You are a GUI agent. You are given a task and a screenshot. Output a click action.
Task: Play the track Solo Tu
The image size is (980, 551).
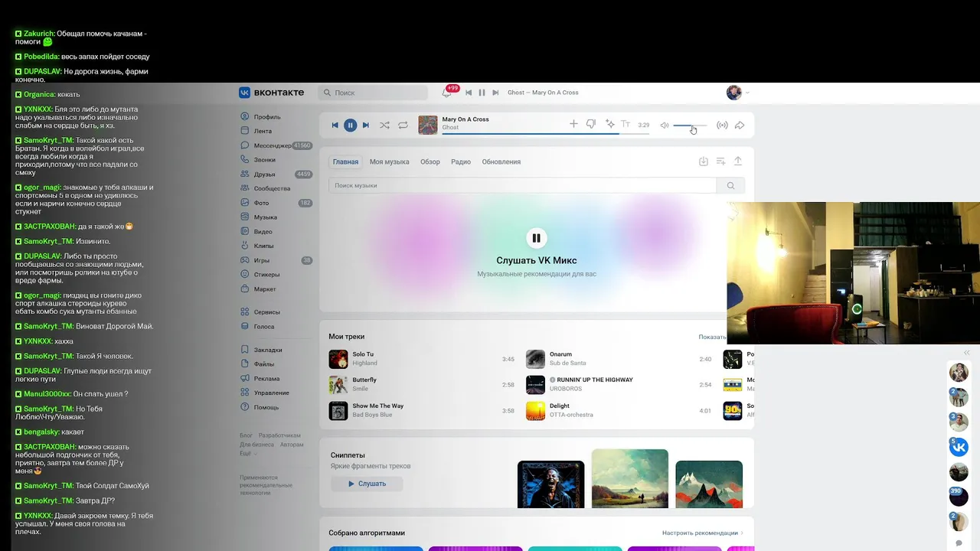pyautogui.click(x=338, y=359)
